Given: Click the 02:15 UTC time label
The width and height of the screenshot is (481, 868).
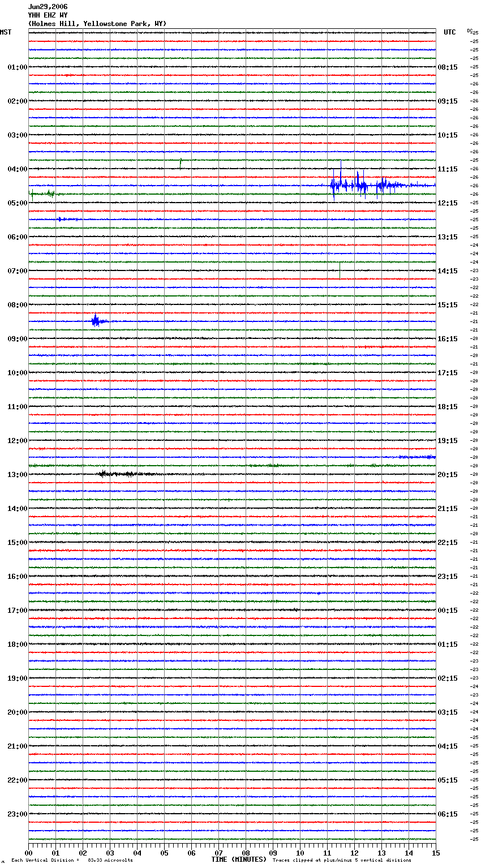Looking at the screenshot, I should [x=448, y=678].
